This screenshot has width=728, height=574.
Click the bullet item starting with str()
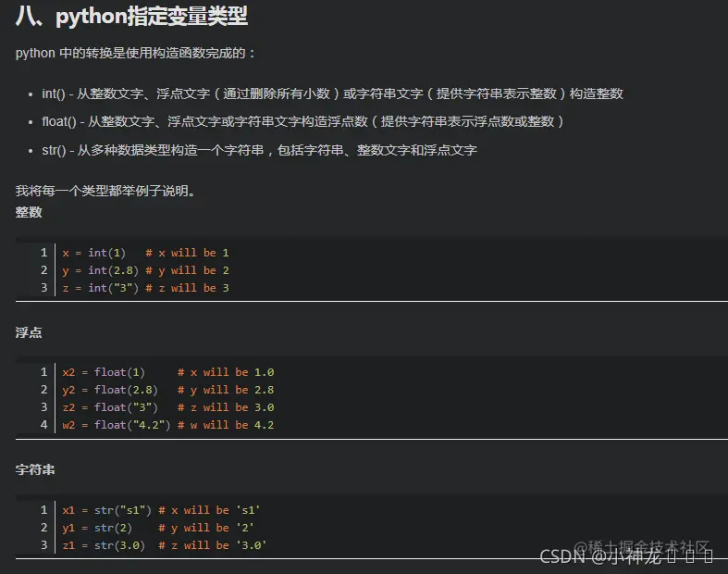tap(259, 150)
